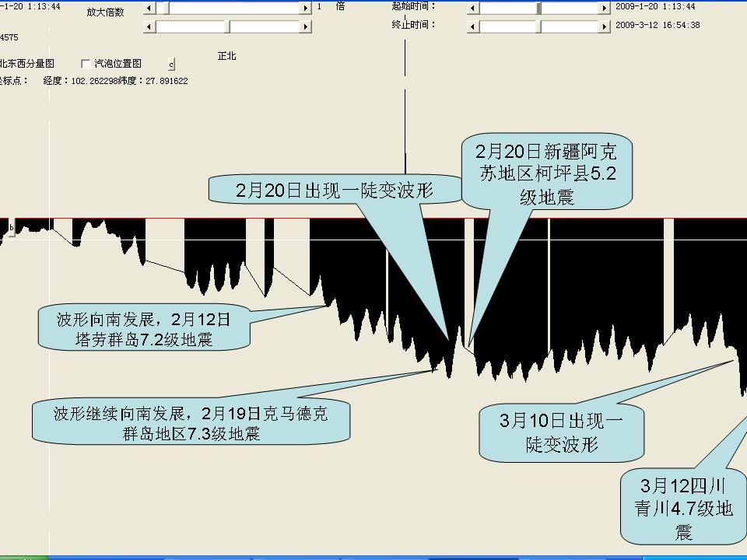Viewport: 747px width, 560px height.
Task: Click the 放大倍数 scrollbar thumb
Action: (166, 8)
